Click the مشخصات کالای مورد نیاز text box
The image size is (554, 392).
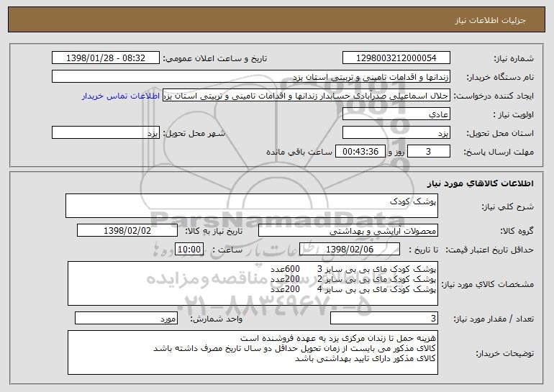[253, 283]
